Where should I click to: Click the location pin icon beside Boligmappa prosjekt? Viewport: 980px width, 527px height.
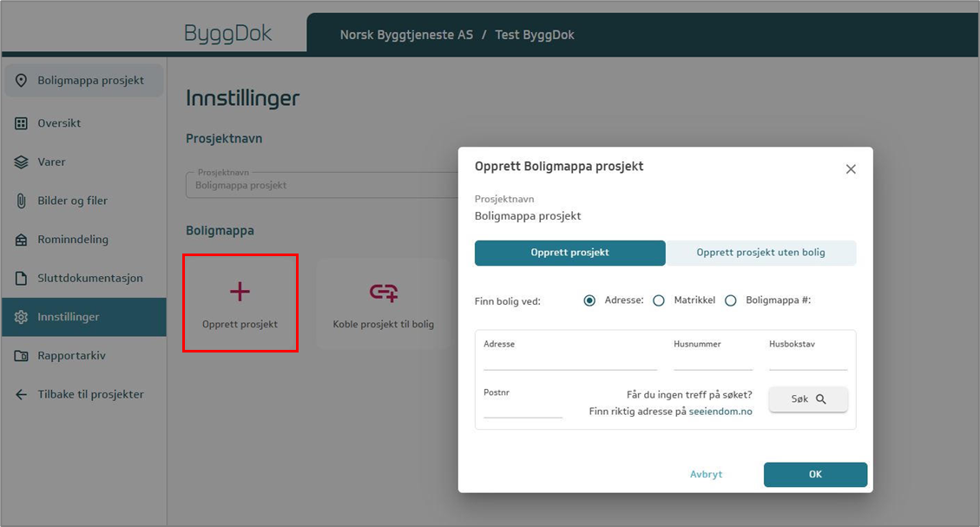tap(22, 81)
